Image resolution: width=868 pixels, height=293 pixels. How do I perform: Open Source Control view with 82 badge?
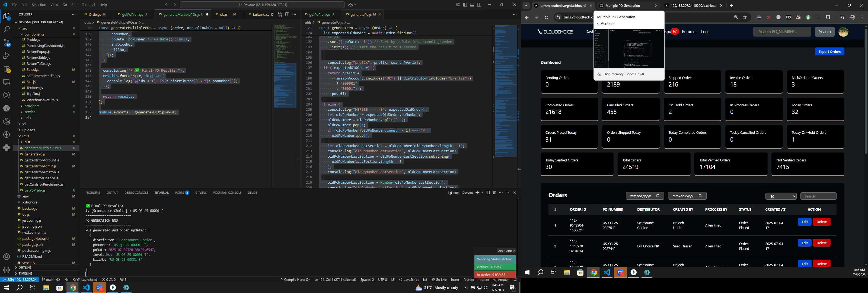point(7,43)
